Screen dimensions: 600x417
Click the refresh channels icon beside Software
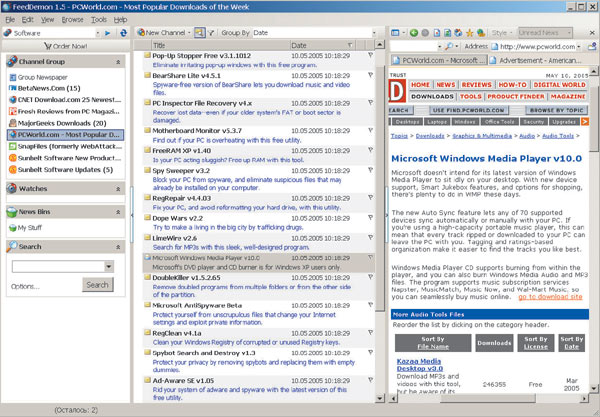123,33
